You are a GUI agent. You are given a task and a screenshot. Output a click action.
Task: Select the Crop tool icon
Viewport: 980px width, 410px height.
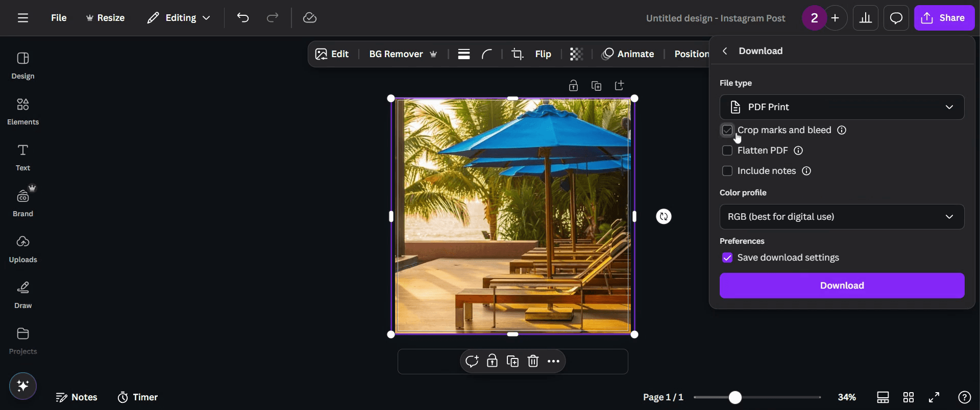[518, 54]
